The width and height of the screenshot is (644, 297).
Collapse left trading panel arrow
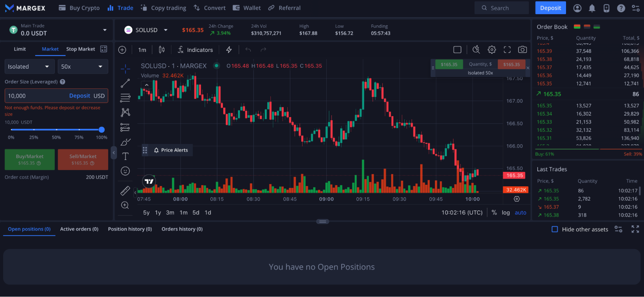click(114, 153)
